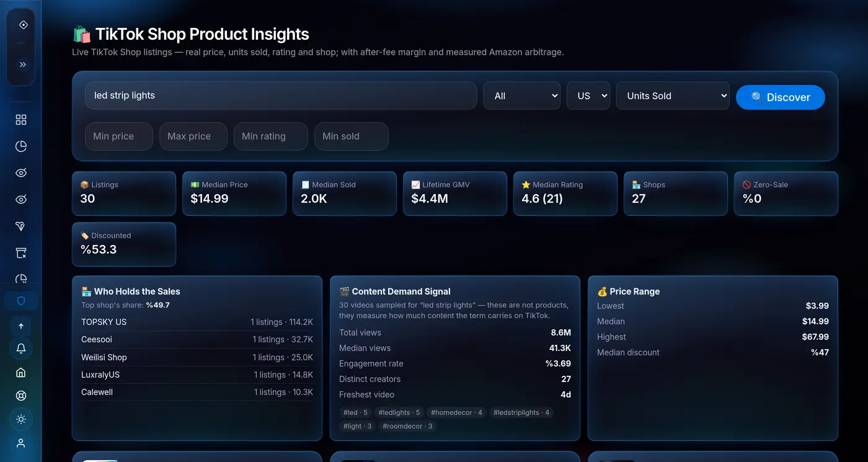Click the '#ledstriplights · 4' hashtag chip
The image size is (868, 462).
(521, 412)
